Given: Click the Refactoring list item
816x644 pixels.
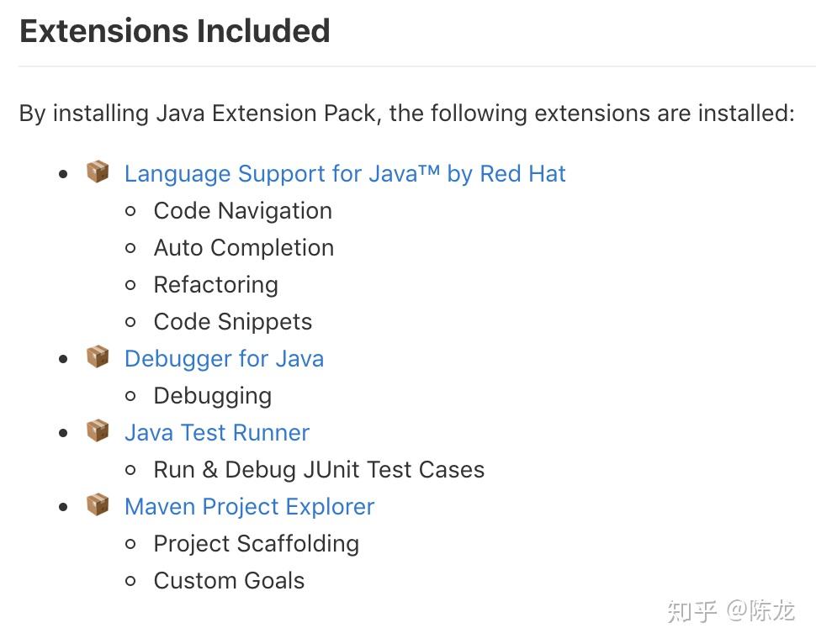Looking at the screenshot, I should (215, 285).
